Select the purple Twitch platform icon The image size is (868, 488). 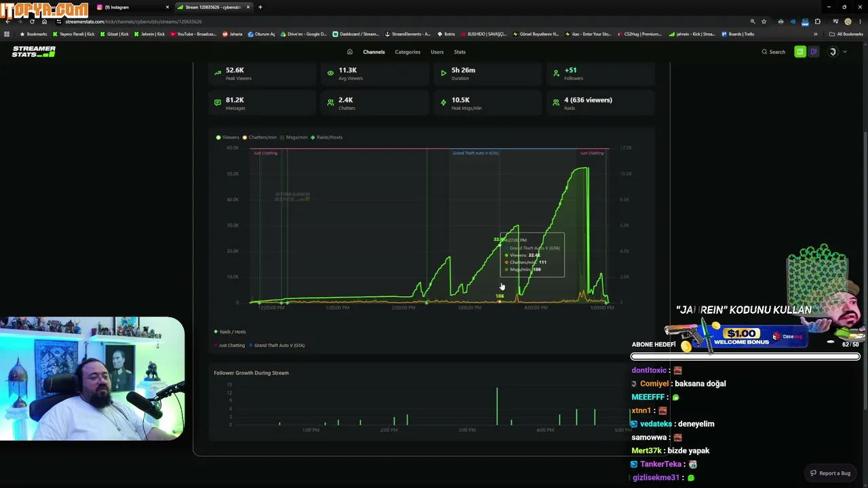[x=814, y=52]
